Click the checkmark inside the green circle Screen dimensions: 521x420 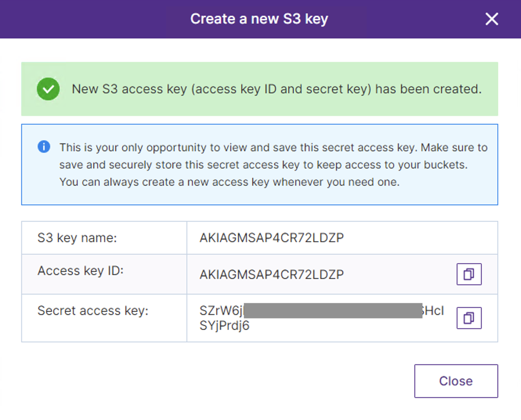click(x=48, y=89)
